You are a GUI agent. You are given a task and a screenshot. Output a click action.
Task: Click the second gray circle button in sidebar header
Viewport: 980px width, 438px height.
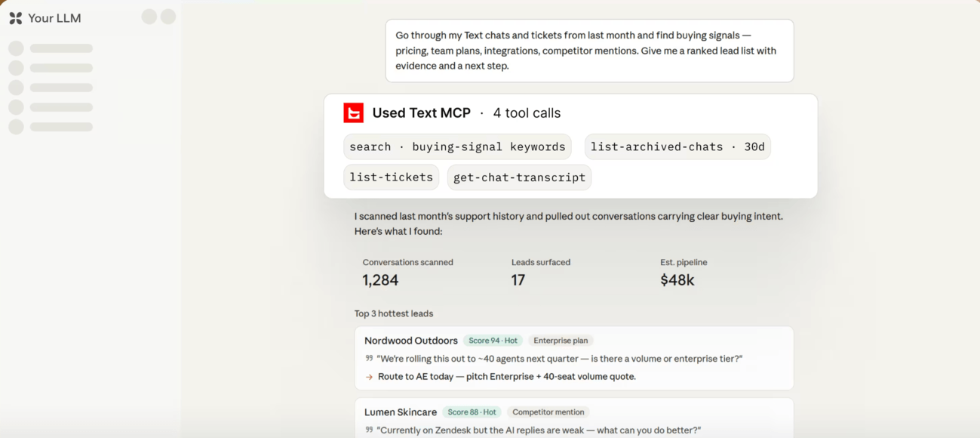168,17
